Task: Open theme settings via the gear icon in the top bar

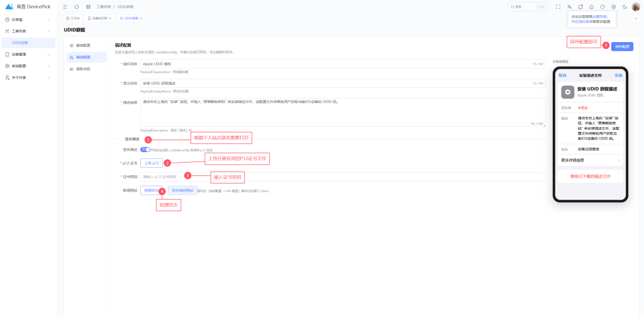Action: (x=614, y=6)
